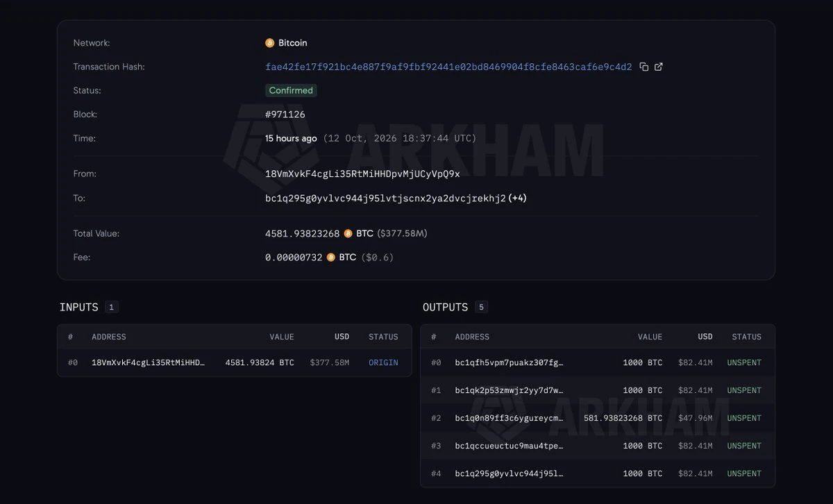The height and width of the screenshot is (504, 833).
Task: Click the STATUS header in the Outputs table
Action: pos(747,337)
